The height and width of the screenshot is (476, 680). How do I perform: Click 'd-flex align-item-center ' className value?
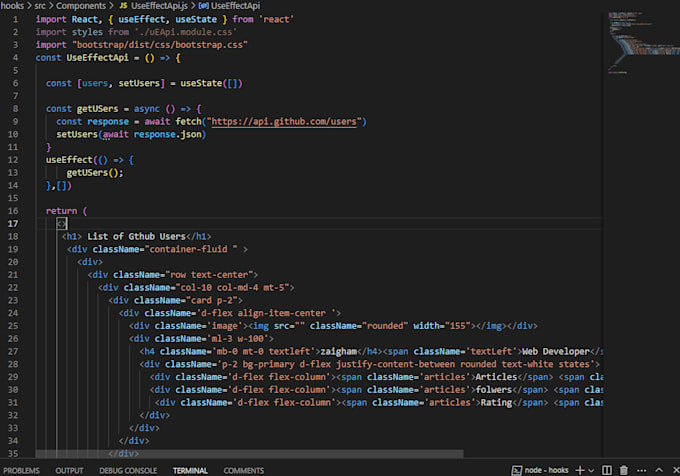point(268,313)
